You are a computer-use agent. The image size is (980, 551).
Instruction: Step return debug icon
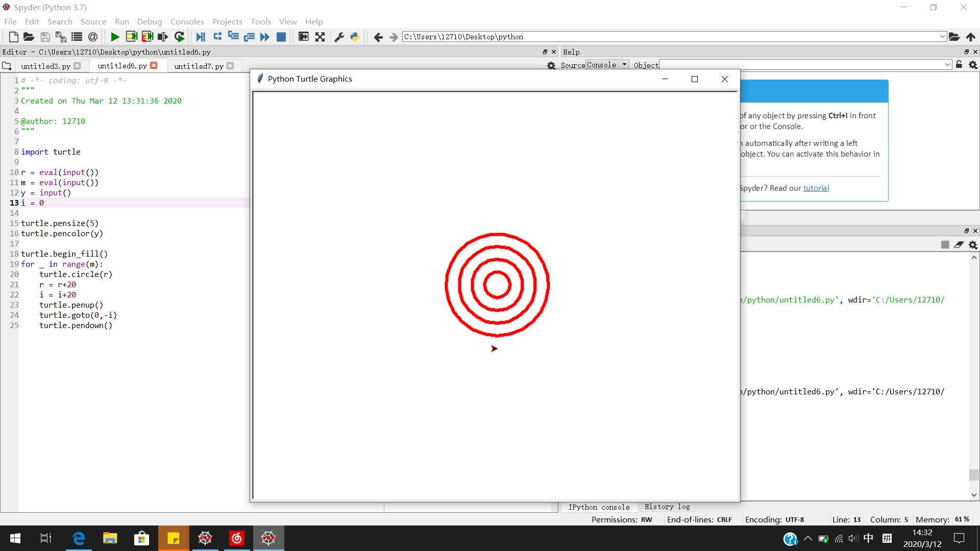tap(249, 37)
